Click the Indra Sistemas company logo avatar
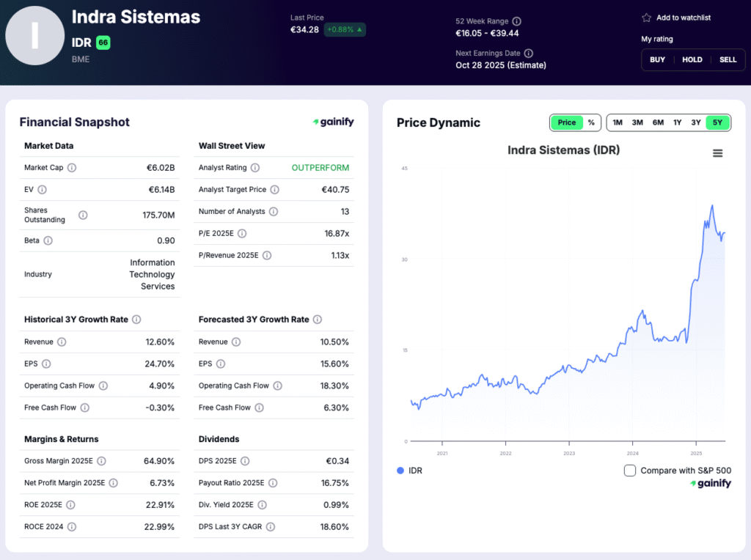Image resolution: width=751 pixels, height=560 pixels. (34, 36)
